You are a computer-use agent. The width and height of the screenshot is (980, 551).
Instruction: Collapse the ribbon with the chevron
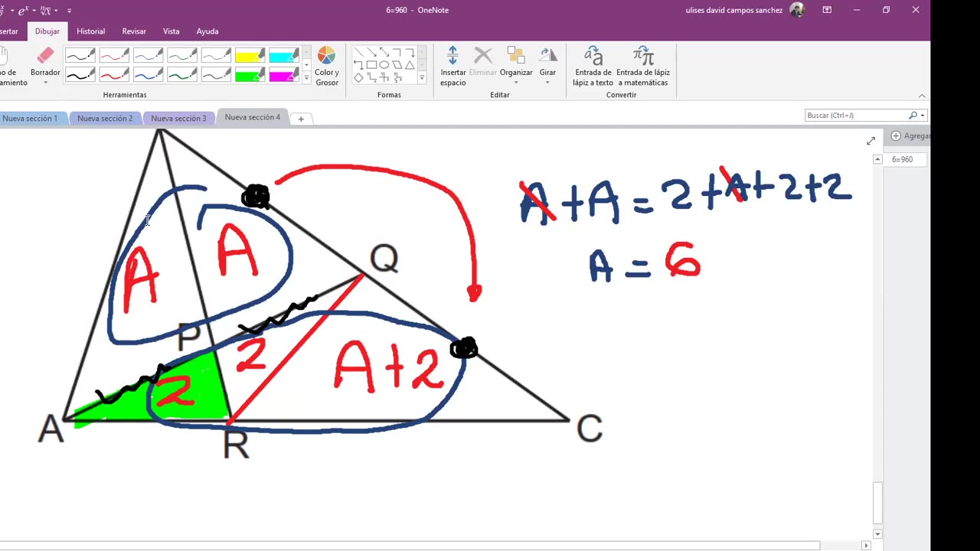922,96
